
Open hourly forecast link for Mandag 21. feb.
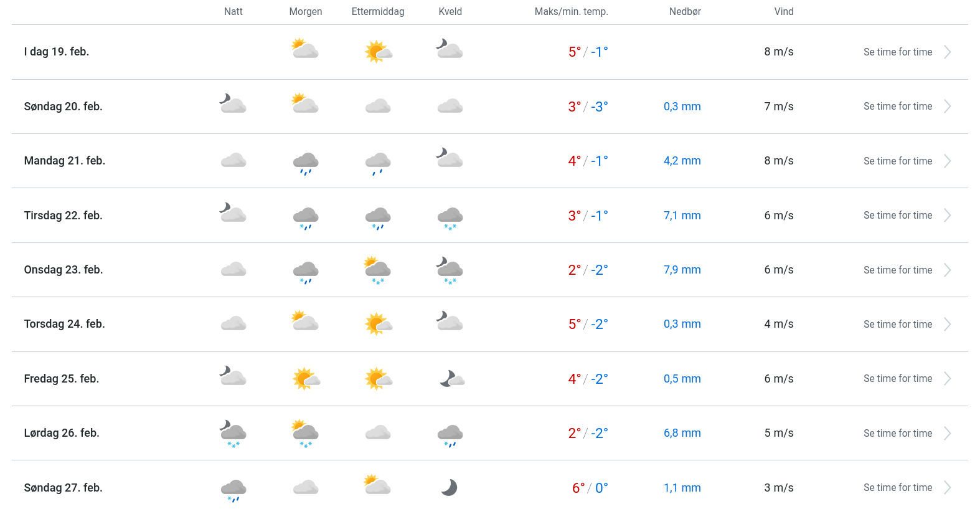[x=898, y=161]
